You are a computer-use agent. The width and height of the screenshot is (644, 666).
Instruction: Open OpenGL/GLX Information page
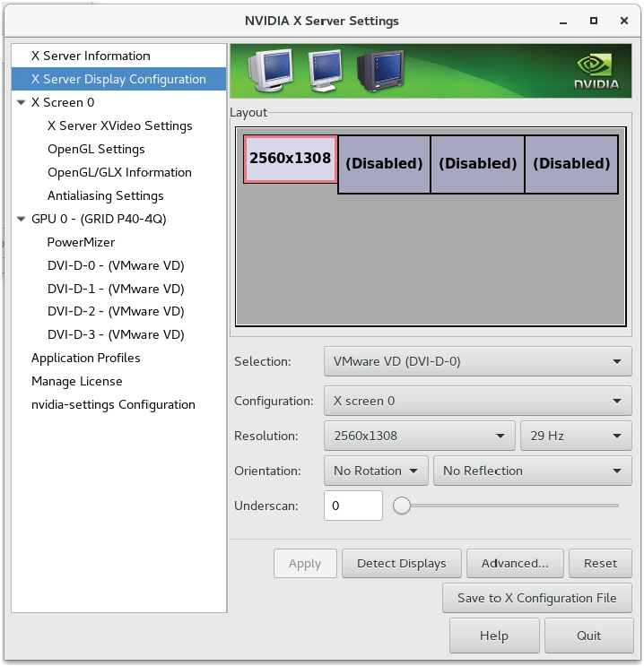pyautogui.click(x=119, y=172)
